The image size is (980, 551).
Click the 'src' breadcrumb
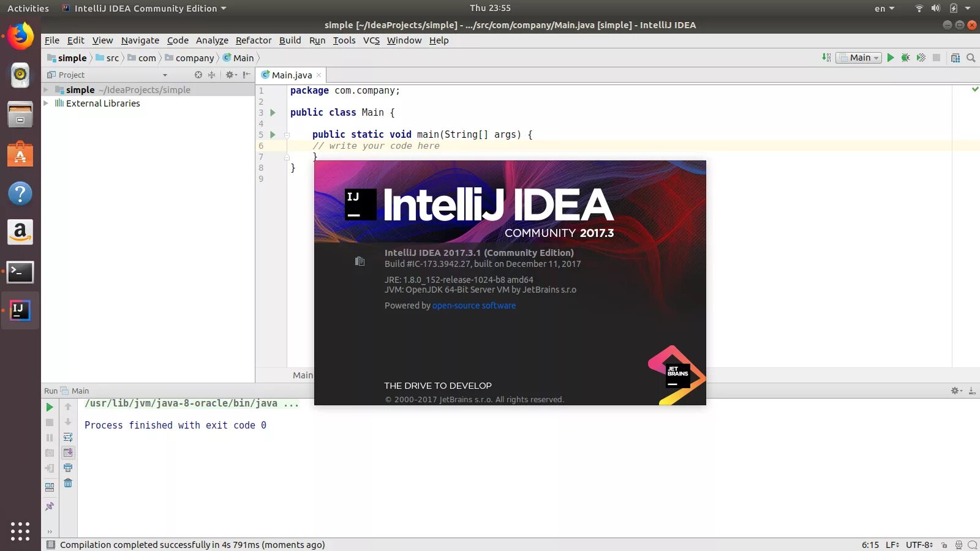pos(107,58)
